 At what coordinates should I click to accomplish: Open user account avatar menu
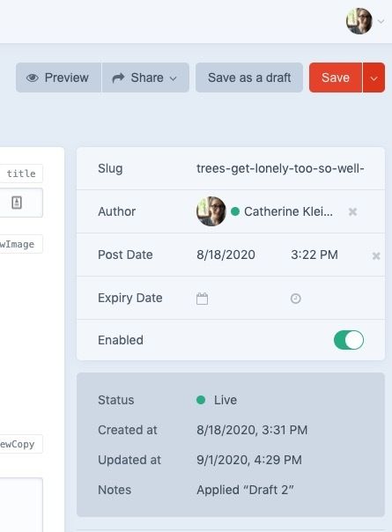coord(359,21)
